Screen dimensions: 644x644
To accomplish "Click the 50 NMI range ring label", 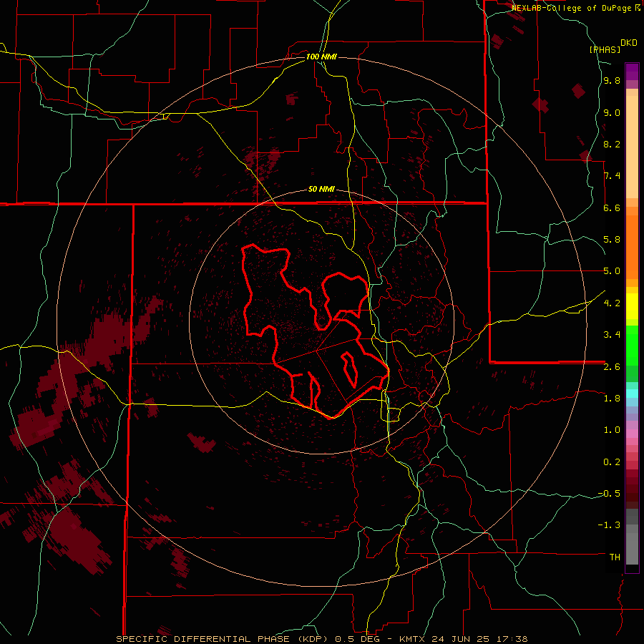I will 321,189.
